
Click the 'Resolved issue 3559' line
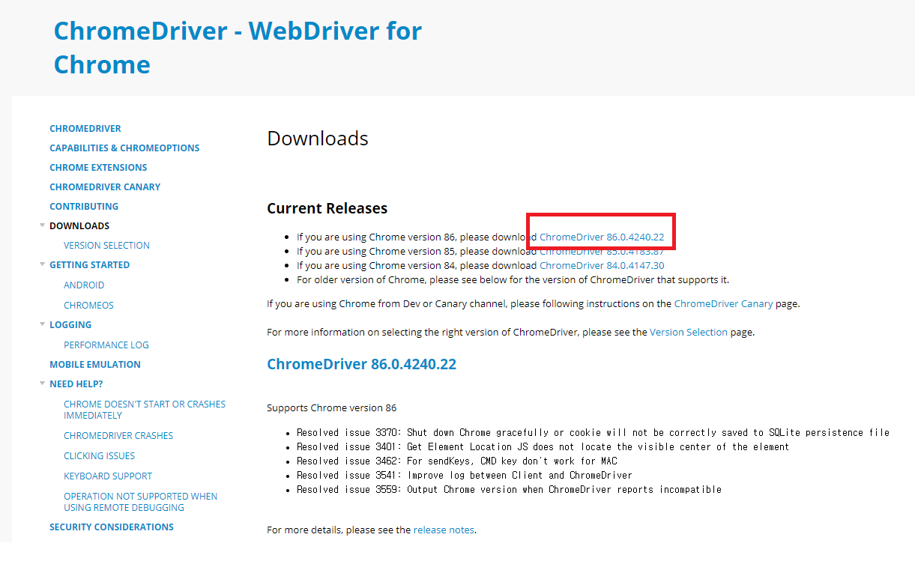point(509,489)
